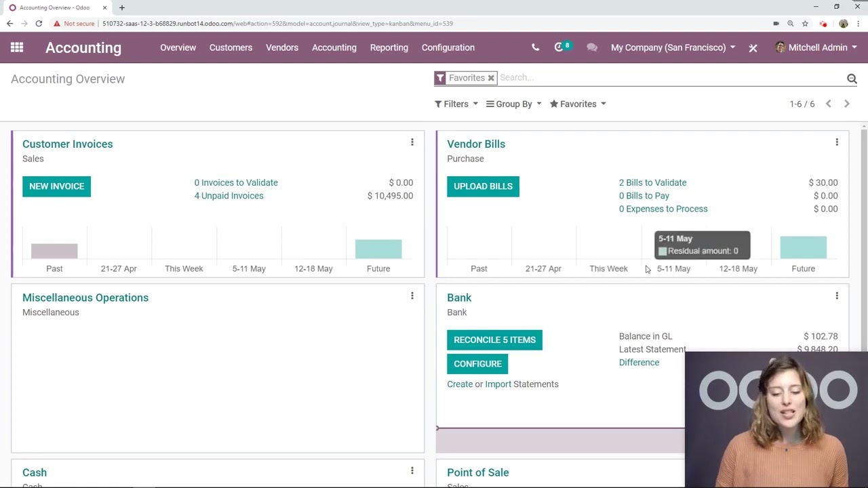868x488 pixels.
Task: Open a new browser tab
Action: (122, 7)
